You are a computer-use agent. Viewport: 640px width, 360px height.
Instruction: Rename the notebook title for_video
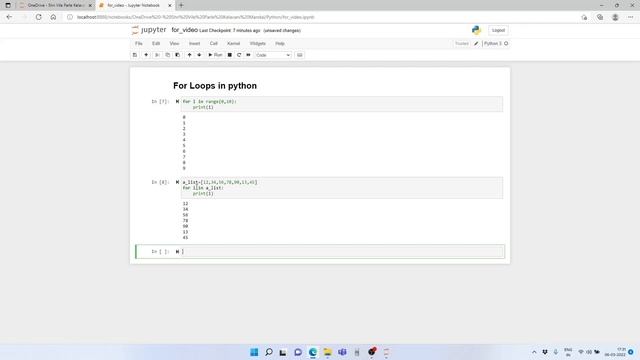pos(184,30)
